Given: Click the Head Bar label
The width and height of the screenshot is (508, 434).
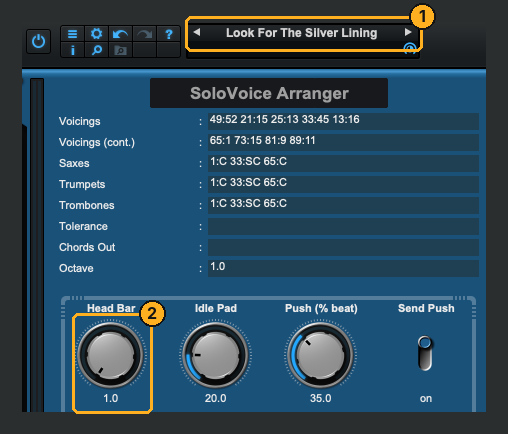Looking at the screenshot, I should (111, 308).
